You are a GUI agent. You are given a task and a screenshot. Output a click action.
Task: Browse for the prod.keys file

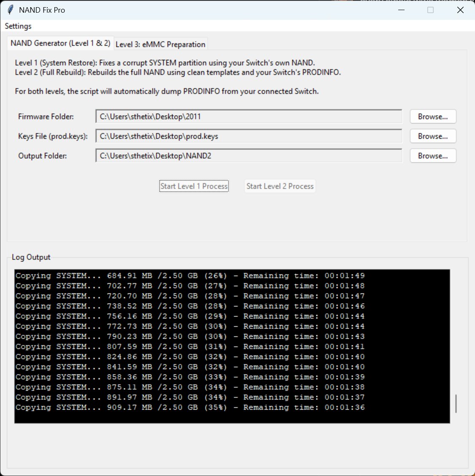[433, 136]
